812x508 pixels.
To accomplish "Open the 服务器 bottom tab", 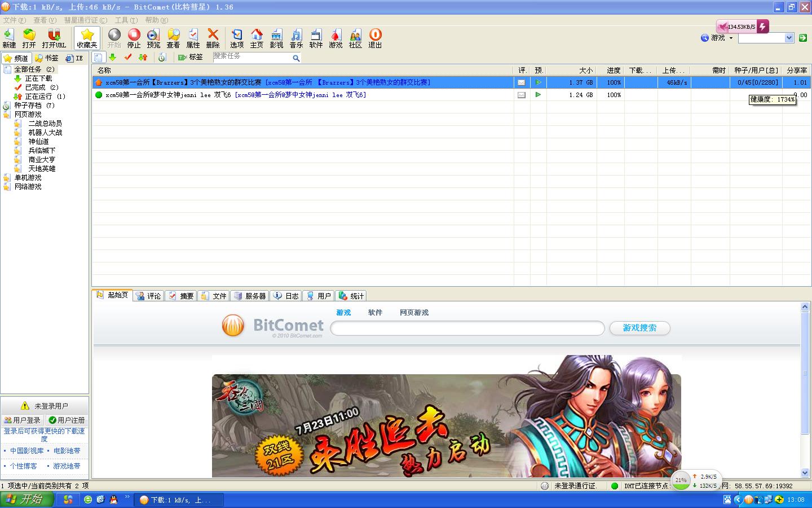I will click(x=250, y=296).
